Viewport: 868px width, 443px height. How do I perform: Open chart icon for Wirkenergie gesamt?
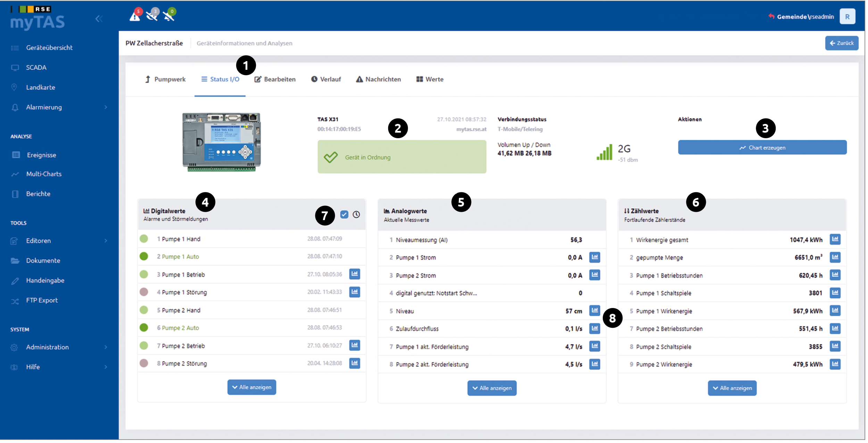835,240
